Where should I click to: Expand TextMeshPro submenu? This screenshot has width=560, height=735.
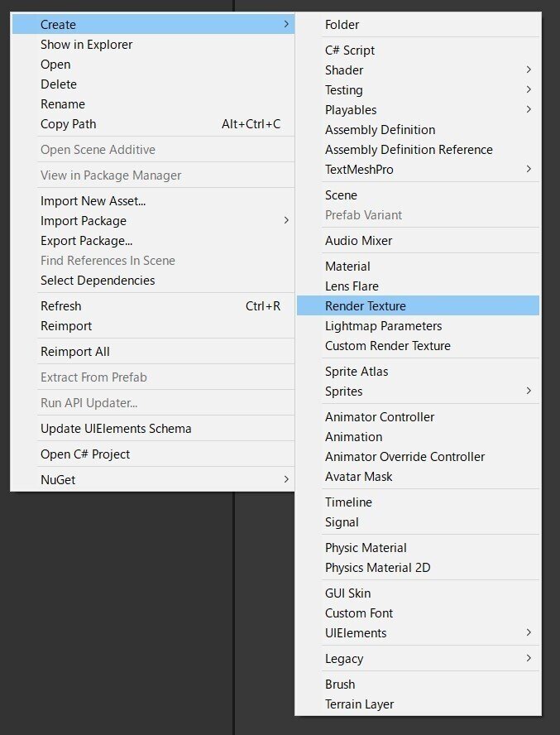pos(418,169)
